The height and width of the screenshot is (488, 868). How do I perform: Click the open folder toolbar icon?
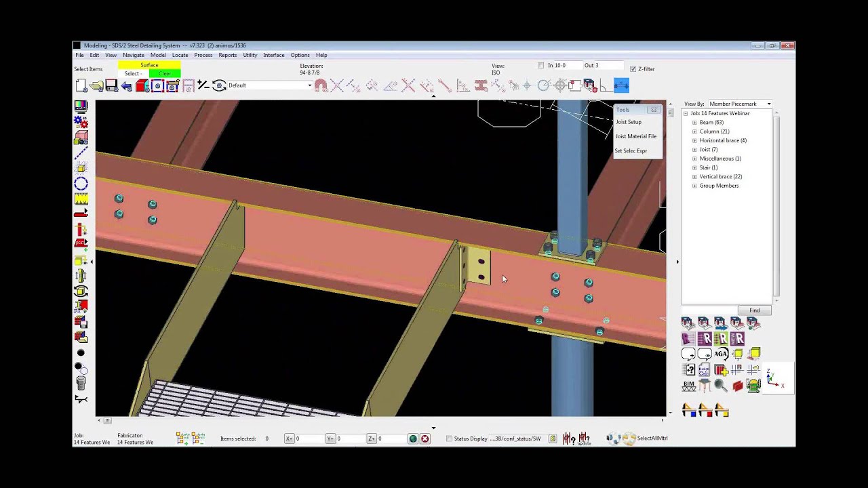pyautogui.click(x=97, y=85)
